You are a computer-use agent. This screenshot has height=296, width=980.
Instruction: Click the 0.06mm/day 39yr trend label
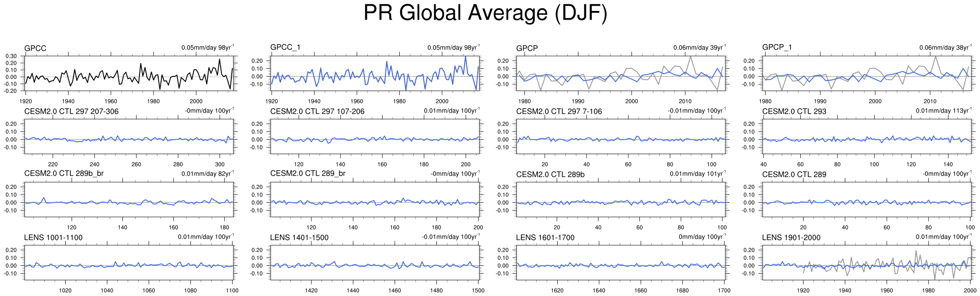coord(699,48)
